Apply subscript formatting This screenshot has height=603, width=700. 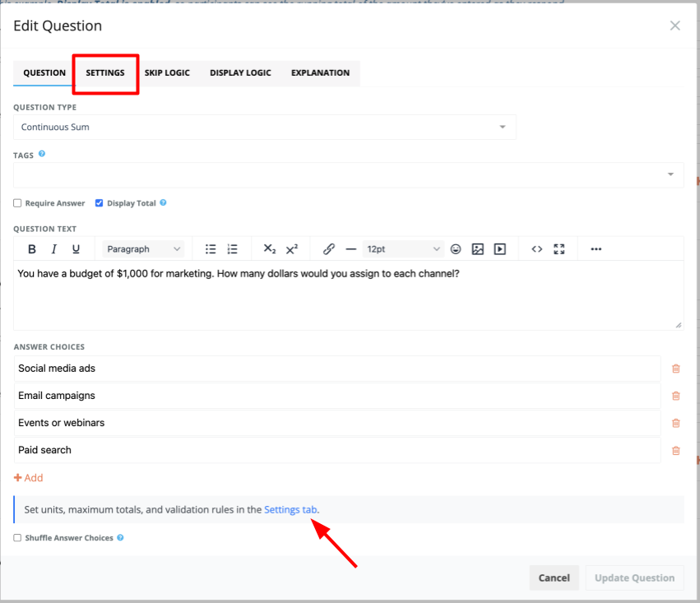(270, 249)
